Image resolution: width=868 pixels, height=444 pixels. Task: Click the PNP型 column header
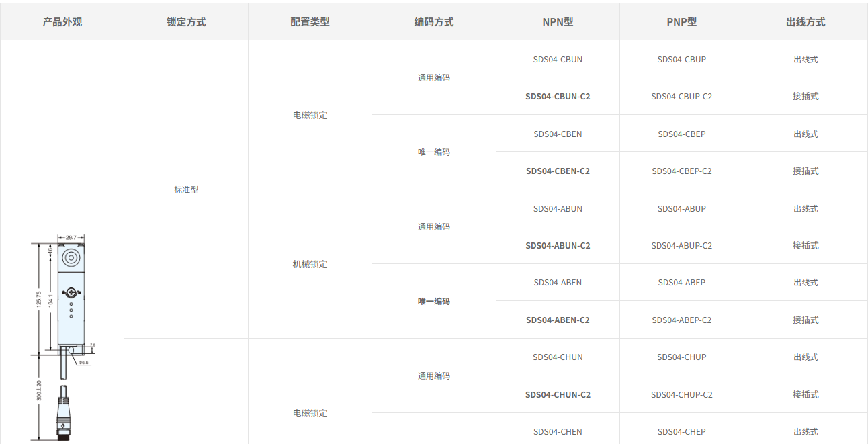(681, 22)
